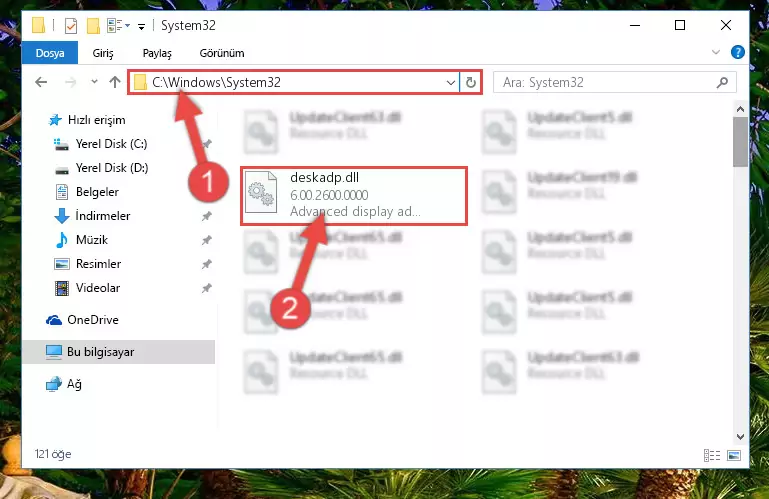The image size is (769, 499).
Task: Click the Properties quick access toolbar icon
Action: tap(71, 26)
